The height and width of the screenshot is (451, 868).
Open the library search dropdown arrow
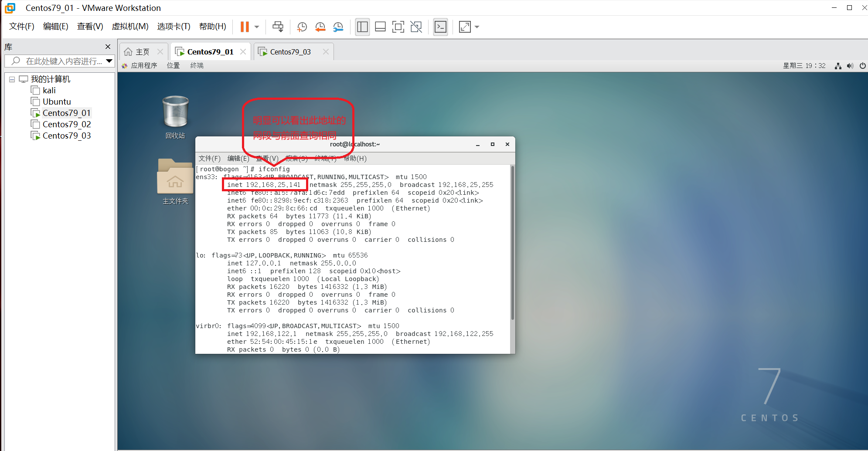pos(109,61)
